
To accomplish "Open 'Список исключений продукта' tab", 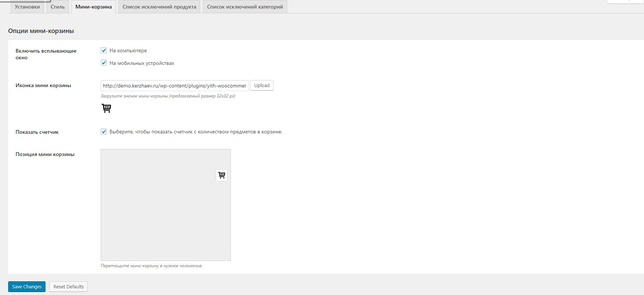I will pyautogui.click(x=160, y=7).
